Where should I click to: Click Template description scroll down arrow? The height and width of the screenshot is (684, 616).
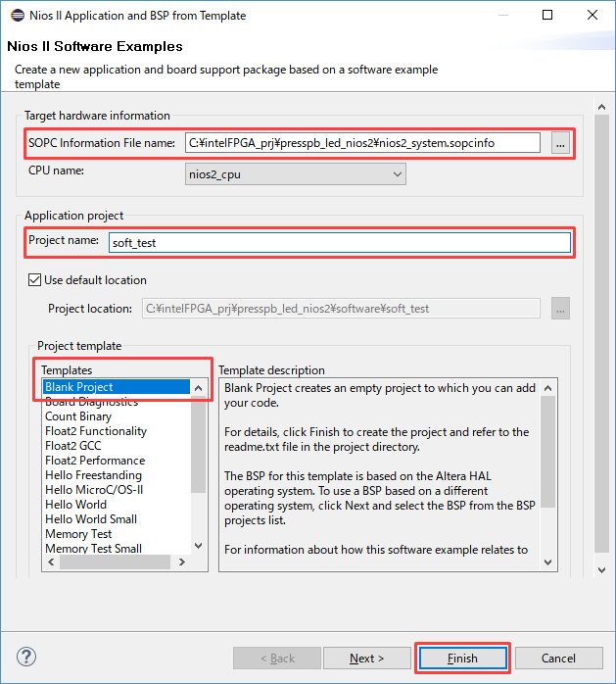point(548,562)
